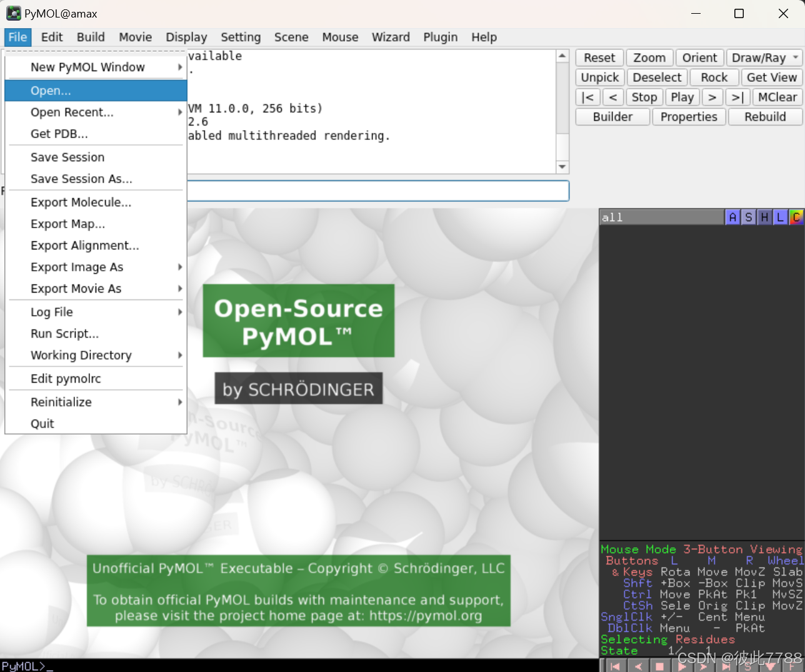
Task: Open the Setting menu
Action: tap(241, 37)
